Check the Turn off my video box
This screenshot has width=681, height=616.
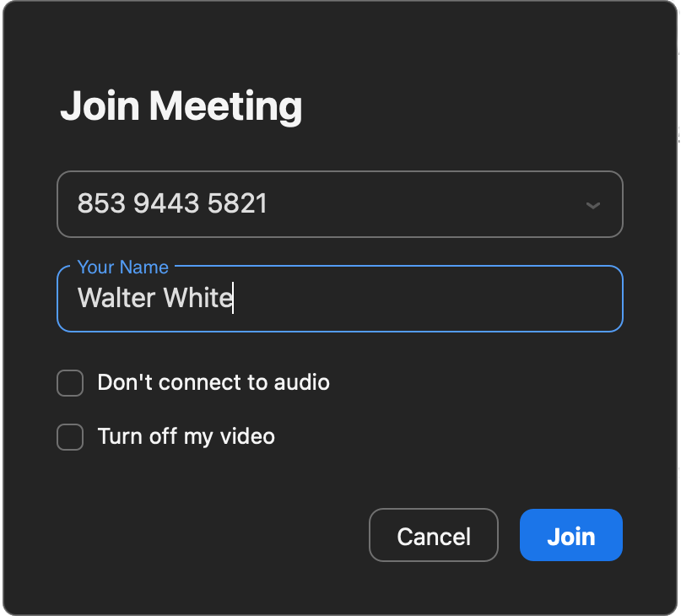[70, 437]
